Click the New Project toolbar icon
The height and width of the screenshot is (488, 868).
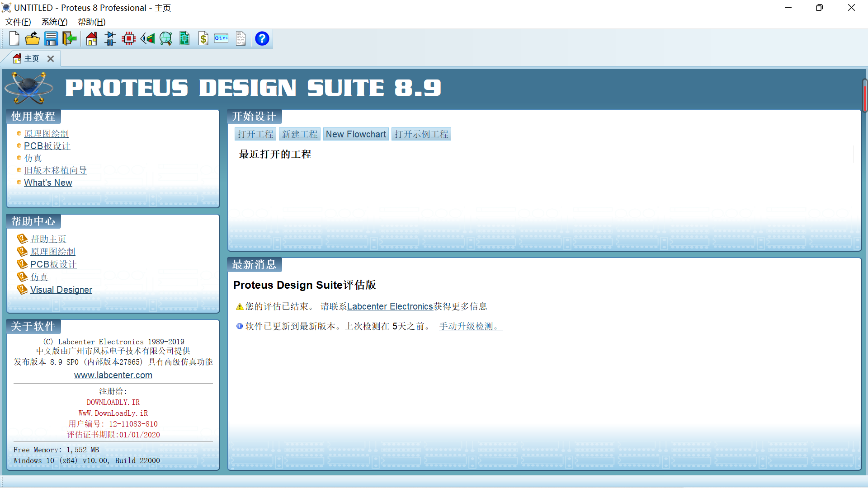[x=14, y=39]
